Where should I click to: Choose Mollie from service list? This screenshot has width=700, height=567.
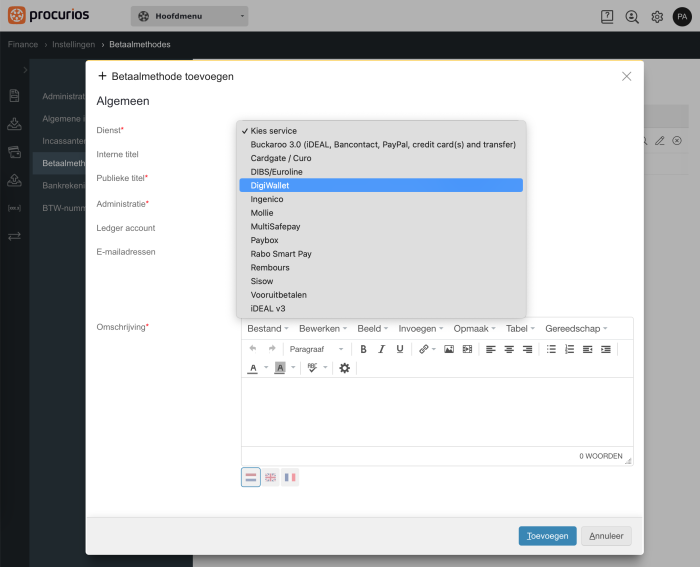point(381,213)
